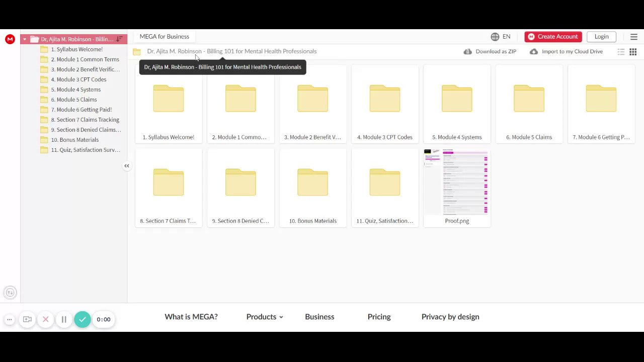Select the '8. Section 7 Claims T…' folder tile
The image size is (644, 362).
169,188
